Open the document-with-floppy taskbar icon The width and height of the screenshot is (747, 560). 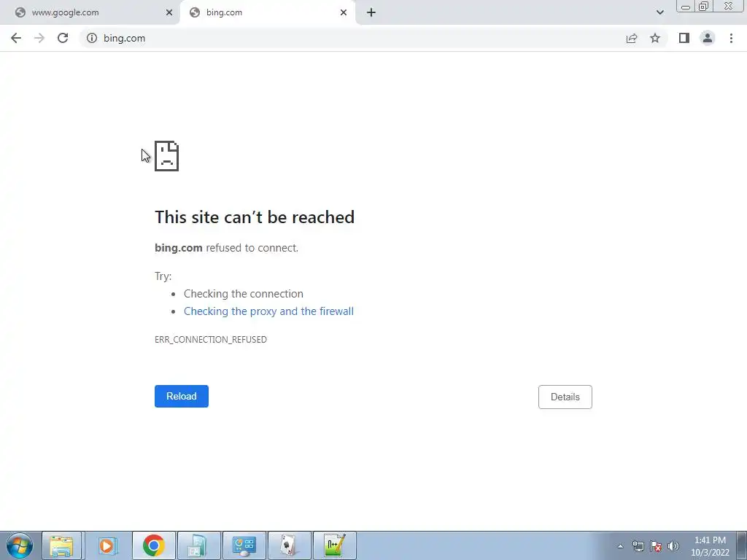[x=198, y=545]
